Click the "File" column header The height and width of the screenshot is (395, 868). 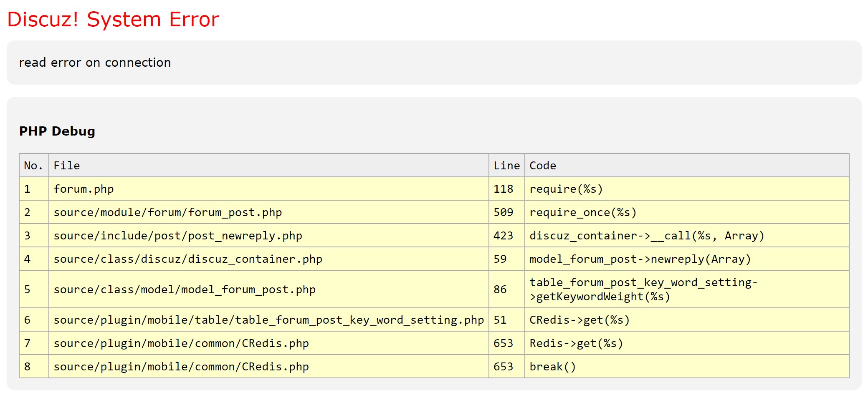[67, 166]
